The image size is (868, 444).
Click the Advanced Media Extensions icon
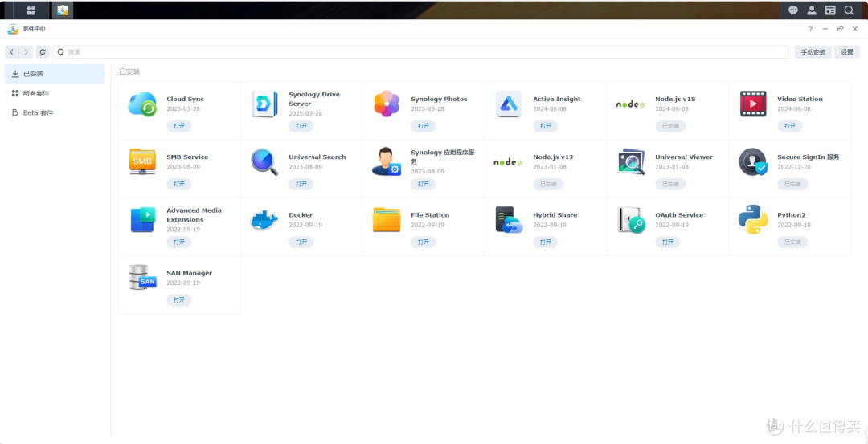142,219
